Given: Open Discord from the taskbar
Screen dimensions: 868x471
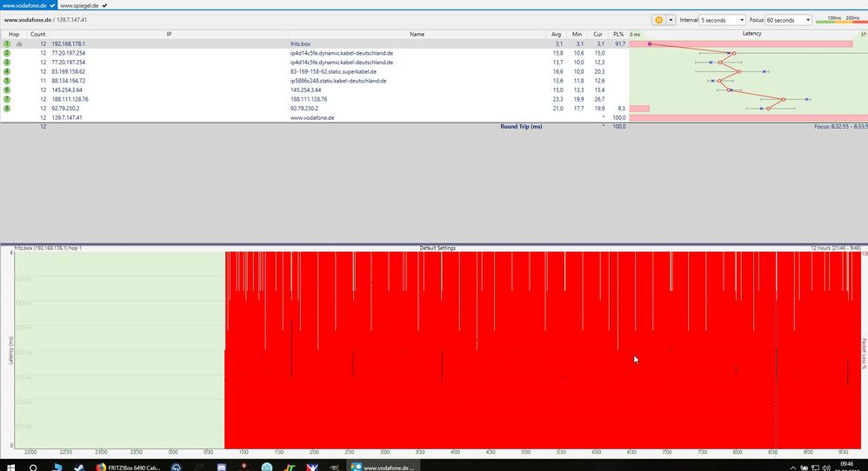Looking at the screenshot, I should [221, 468].
